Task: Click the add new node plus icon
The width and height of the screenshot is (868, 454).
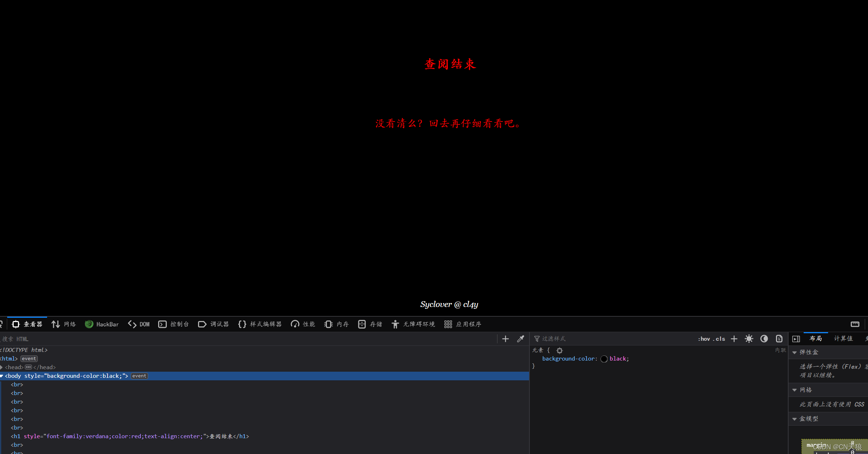Action: pyautogui.click(x=505, y=339)
